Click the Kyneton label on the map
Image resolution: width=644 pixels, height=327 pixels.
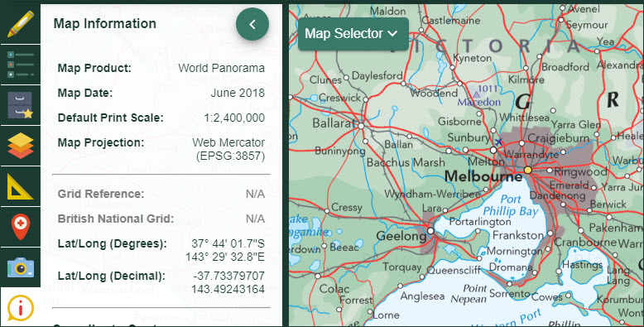(x=473, y=58)
